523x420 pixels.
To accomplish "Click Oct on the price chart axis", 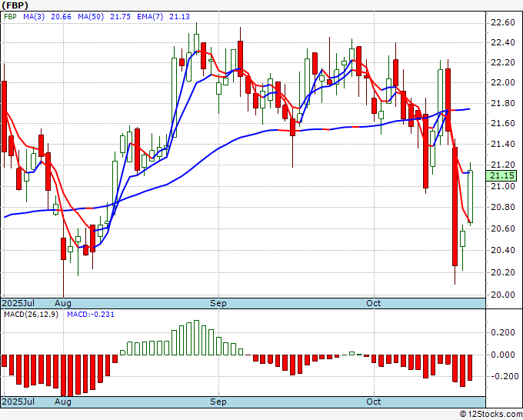I will (374, 303).
